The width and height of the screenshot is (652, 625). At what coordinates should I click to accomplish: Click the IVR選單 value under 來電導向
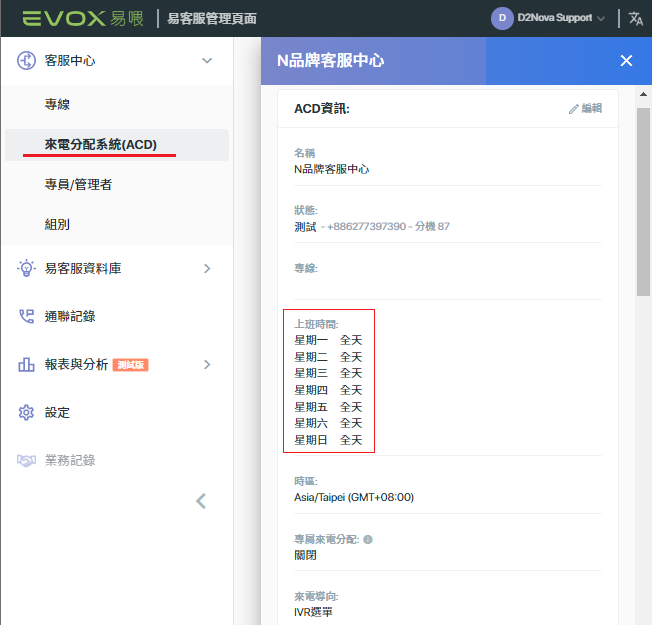(x=313, y=612)
